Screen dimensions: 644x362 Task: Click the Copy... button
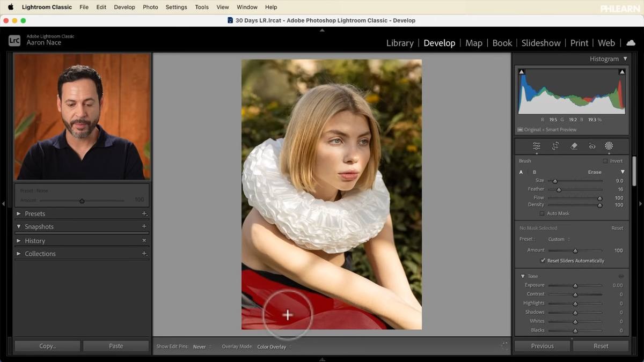pyautogui.click(x=47, y=346)
